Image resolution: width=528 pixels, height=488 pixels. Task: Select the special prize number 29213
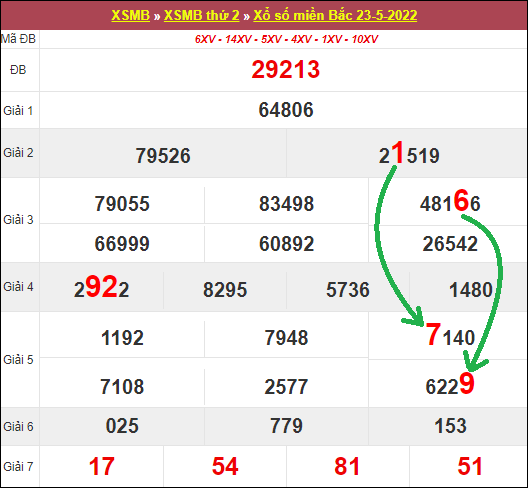pos(286,70)
